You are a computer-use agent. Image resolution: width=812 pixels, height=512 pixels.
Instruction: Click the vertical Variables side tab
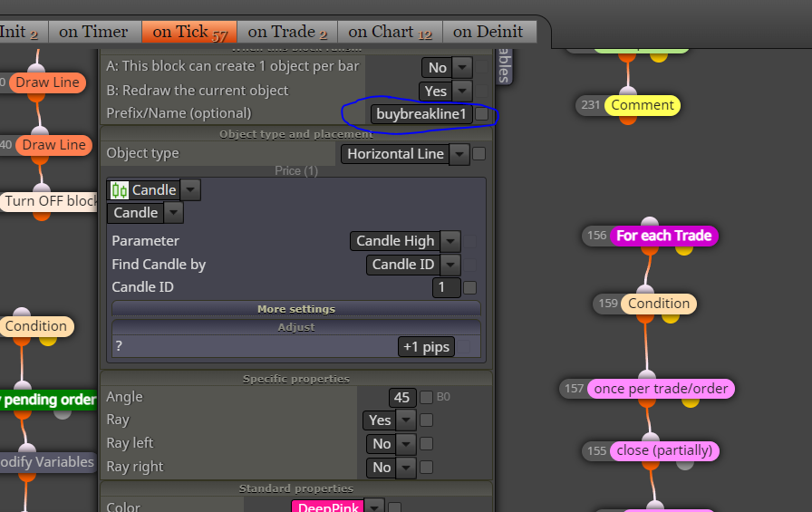point(504,66)
